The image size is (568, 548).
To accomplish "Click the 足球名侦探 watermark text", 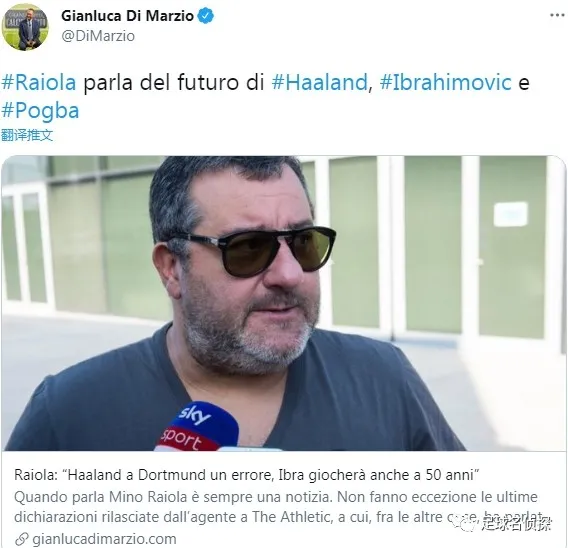I will (x=517, y=524).
